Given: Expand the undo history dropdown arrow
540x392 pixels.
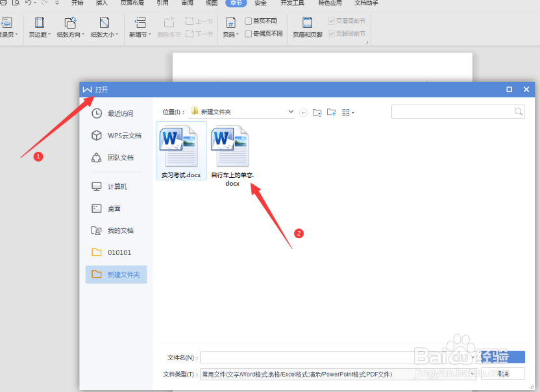Looking at the screenshot, I should click(x=35, y=3).
